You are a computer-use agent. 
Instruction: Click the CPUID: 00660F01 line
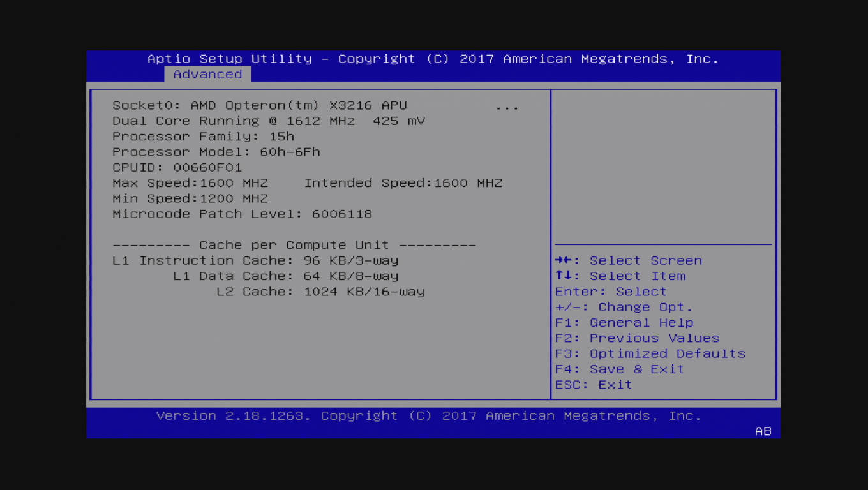177,168
